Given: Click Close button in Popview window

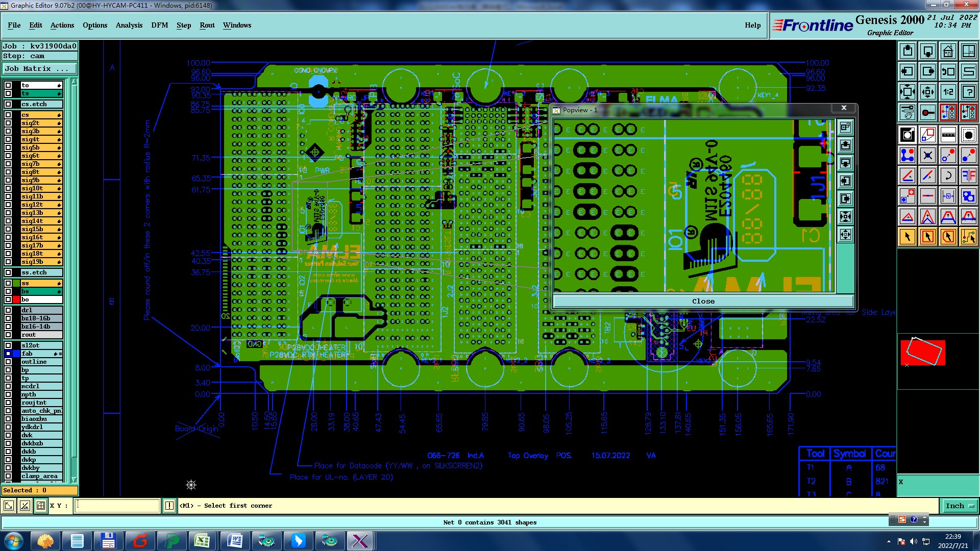Looking at the screenshot, I should pyautogui.click(x=703, y=301).
